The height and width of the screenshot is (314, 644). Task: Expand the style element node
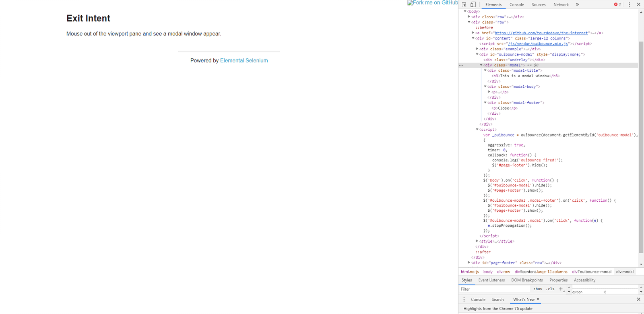coord(477,241)
